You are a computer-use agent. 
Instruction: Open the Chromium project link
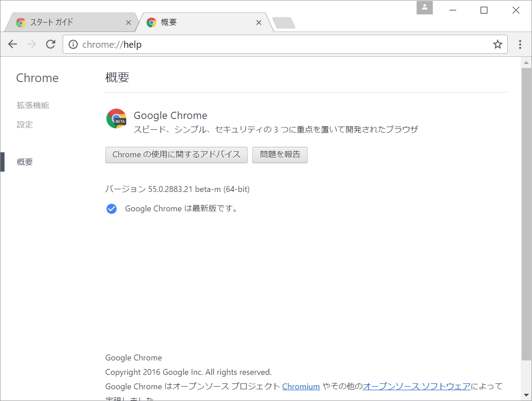coord(301,386)
